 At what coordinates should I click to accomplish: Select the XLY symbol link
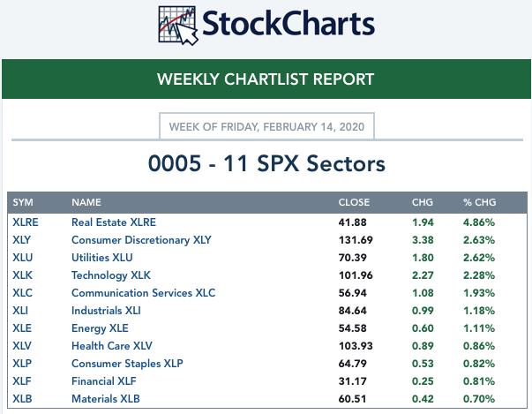click(22, 240)
